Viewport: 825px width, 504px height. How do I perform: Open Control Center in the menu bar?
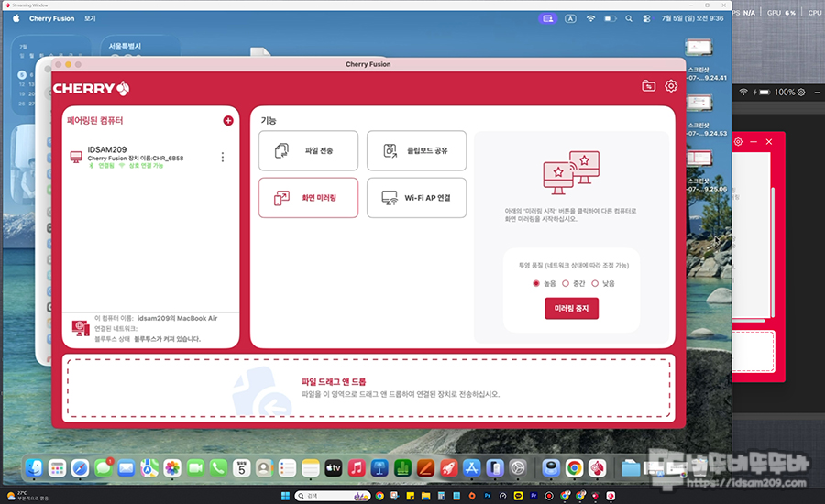pos(646,18)
